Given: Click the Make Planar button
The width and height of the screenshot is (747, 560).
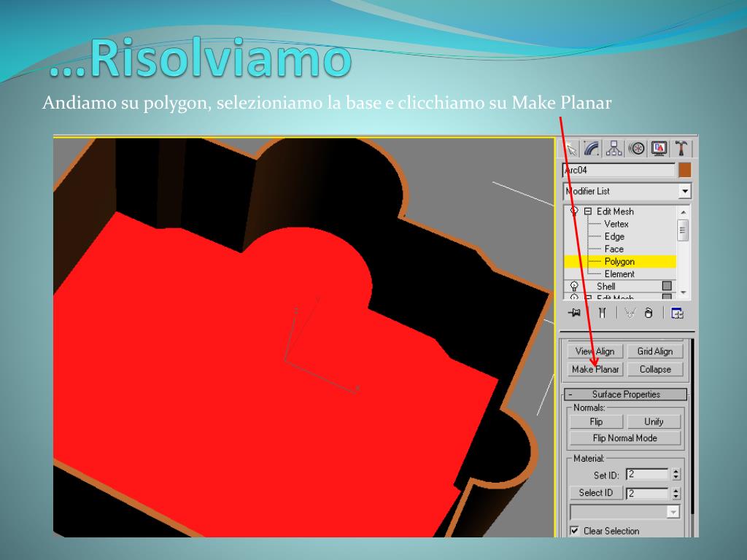Looking at the screenshot, I should 595,369.
